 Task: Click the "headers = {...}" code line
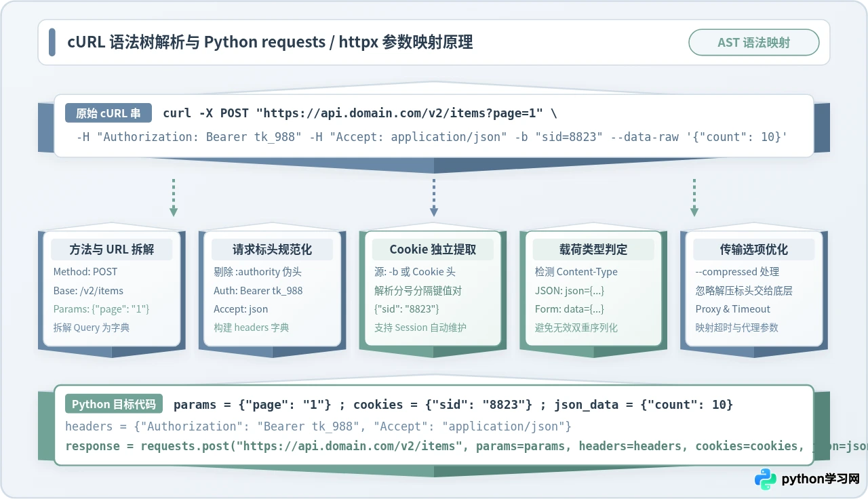319,426
